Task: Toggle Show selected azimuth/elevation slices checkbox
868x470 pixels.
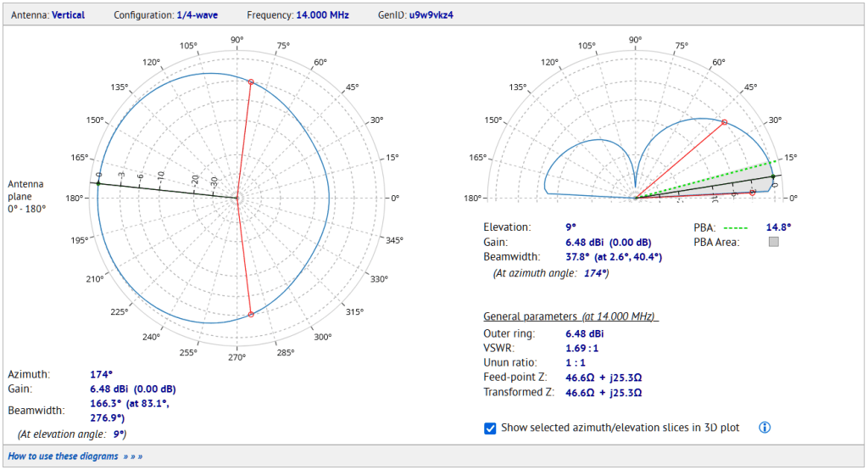Action: point(490,428)
